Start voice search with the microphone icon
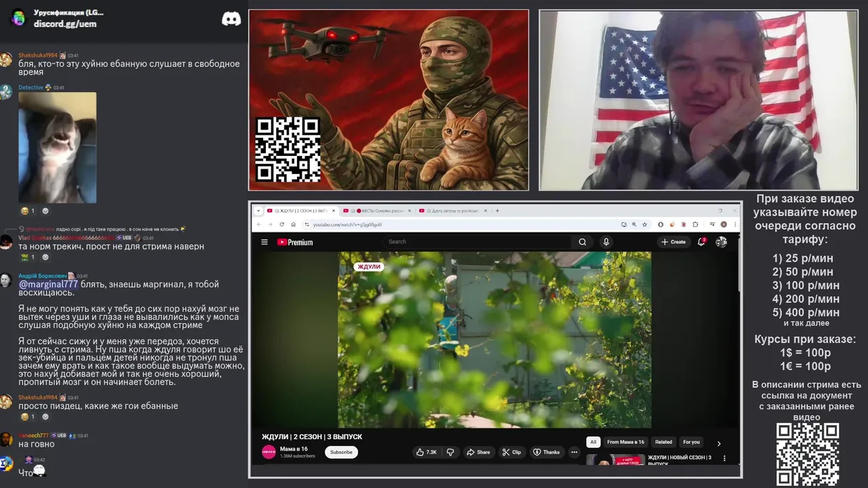The height and width of the screenshot is (488, 868). coord(606,242)
